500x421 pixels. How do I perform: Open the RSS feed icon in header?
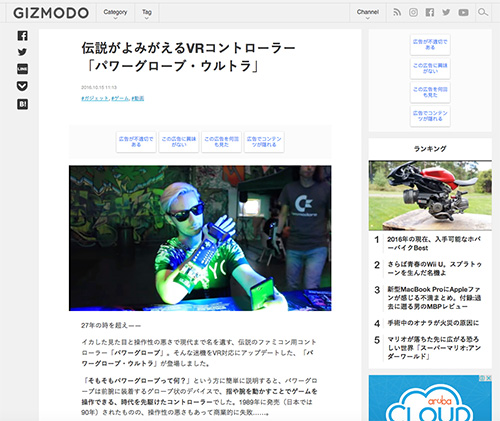coord(397,13)
